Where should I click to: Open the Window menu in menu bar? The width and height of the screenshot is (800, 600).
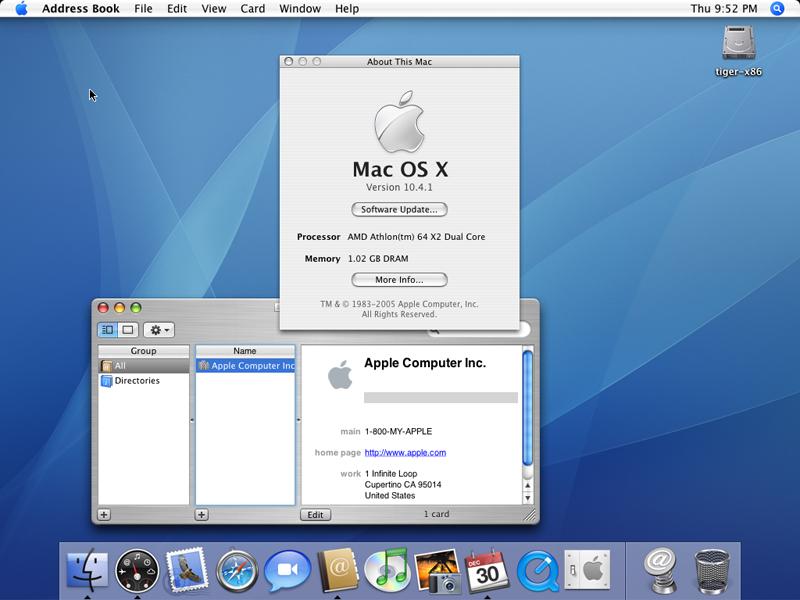click(300, 9)
